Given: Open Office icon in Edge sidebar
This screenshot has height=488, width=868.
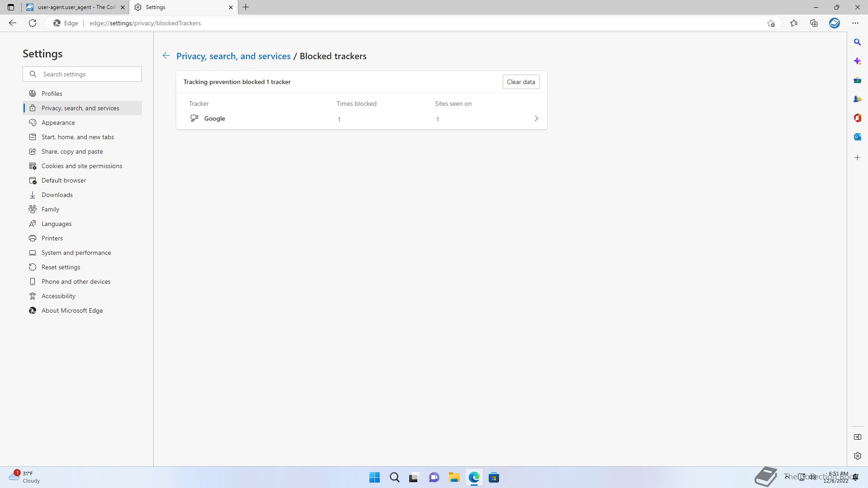Looking at the screenshot, I should (x=857, y=118).
